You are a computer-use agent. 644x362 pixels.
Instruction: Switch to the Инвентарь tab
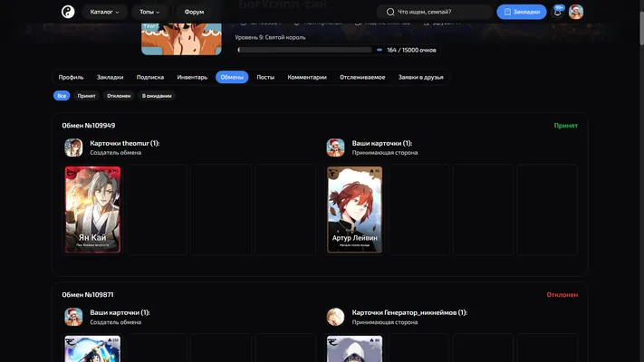point(192,77)
